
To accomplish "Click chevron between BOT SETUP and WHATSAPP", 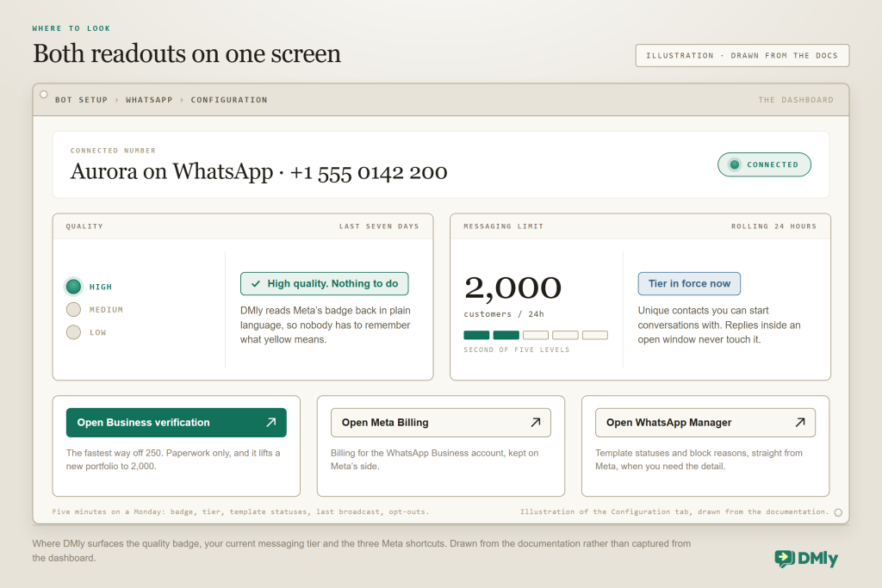I will (117, 100).
